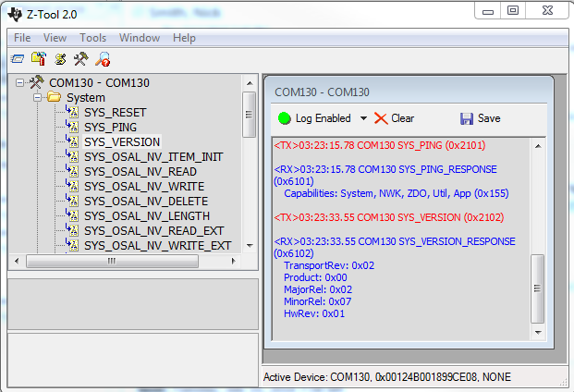Click the tree vertical scrollbar thumb
Viewport: 574px width, 392px height.
249,115
